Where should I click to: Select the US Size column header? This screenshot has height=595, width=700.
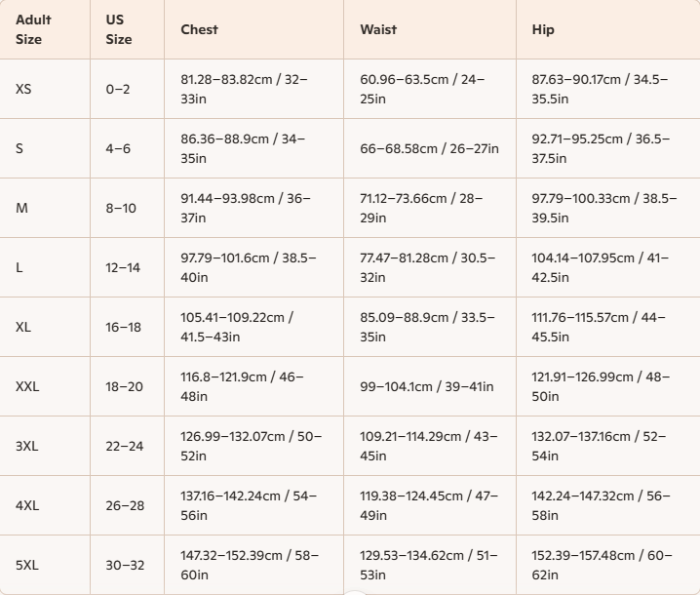click(x=119, y=29)
